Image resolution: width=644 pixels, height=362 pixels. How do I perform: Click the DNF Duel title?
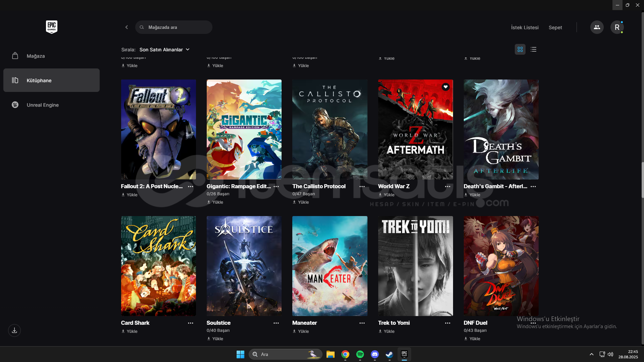pyautogui.click(x=476, y=323)
